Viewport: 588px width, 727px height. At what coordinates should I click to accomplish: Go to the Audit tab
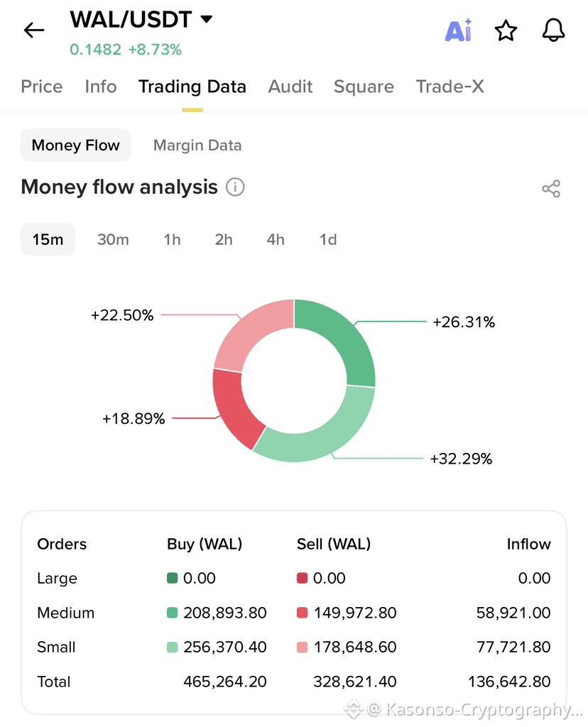290,87
